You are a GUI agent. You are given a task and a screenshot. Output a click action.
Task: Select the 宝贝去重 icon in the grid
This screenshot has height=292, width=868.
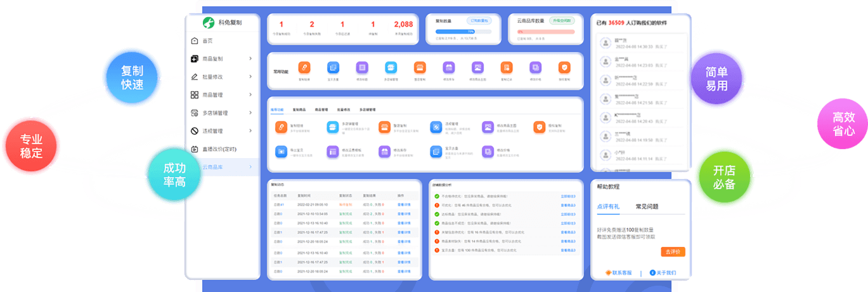436,152
